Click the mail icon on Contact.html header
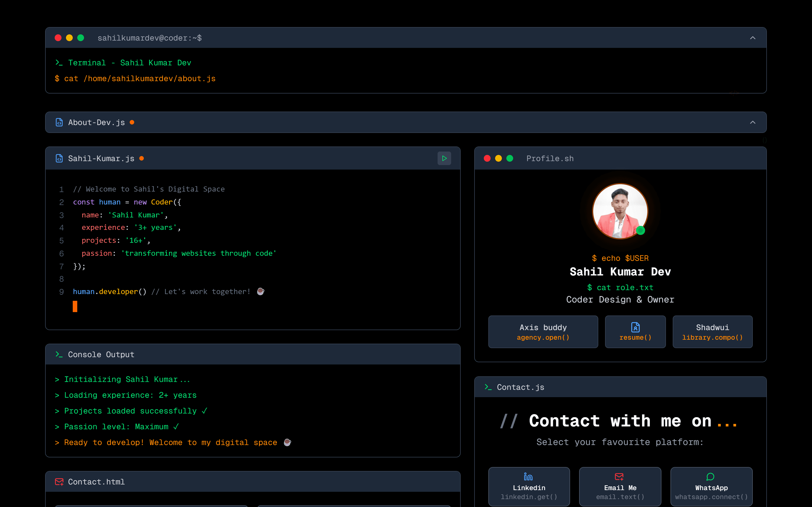This screenshot has width=812, height=507. click(x=59, y=482)
